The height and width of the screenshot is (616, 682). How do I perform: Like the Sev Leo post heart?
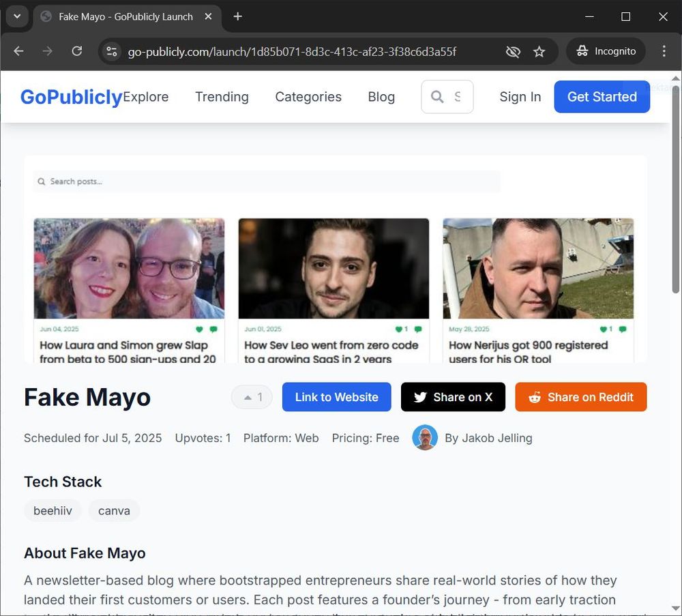pos(398,329)
